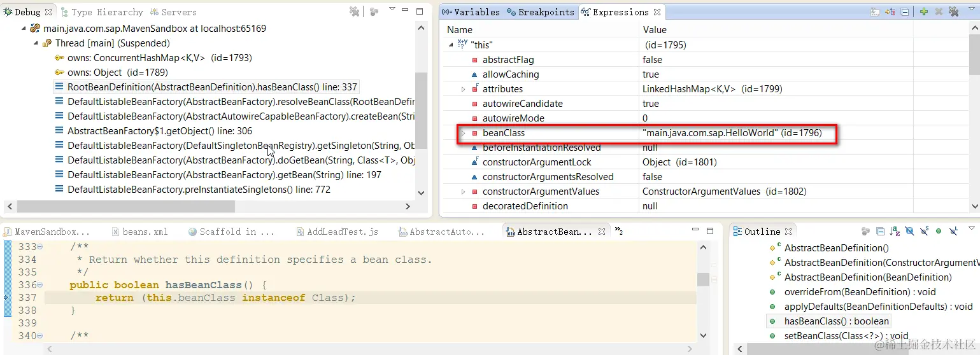This screenshot has height=355, width=980.
Task: Select owns: ConcurrentHashMap<K,V> entry
Action: pyautogui.click(x=153, y=58)
